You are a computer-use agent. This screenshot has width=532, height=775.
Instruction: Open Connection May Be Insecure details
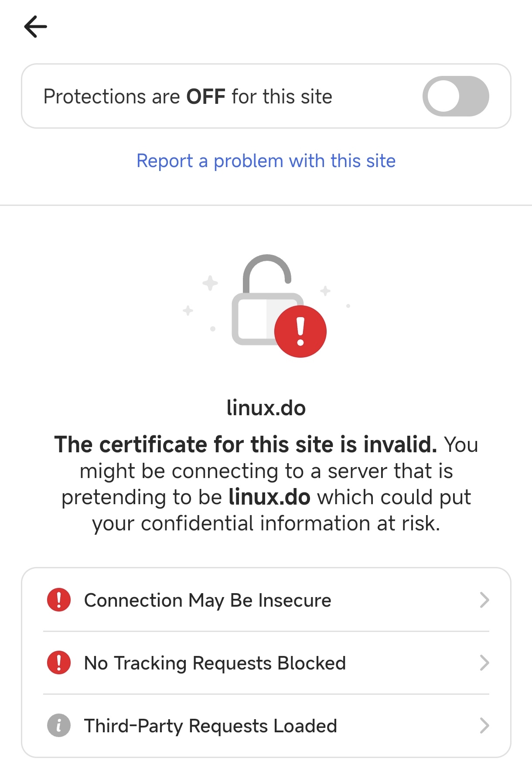click(266, 600)
